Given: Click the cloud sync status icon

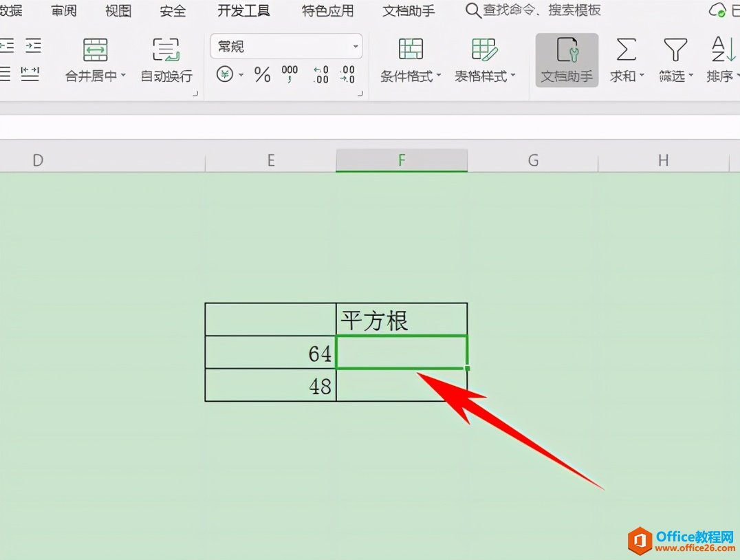Looking at the screenshot, I should (717, 10).
